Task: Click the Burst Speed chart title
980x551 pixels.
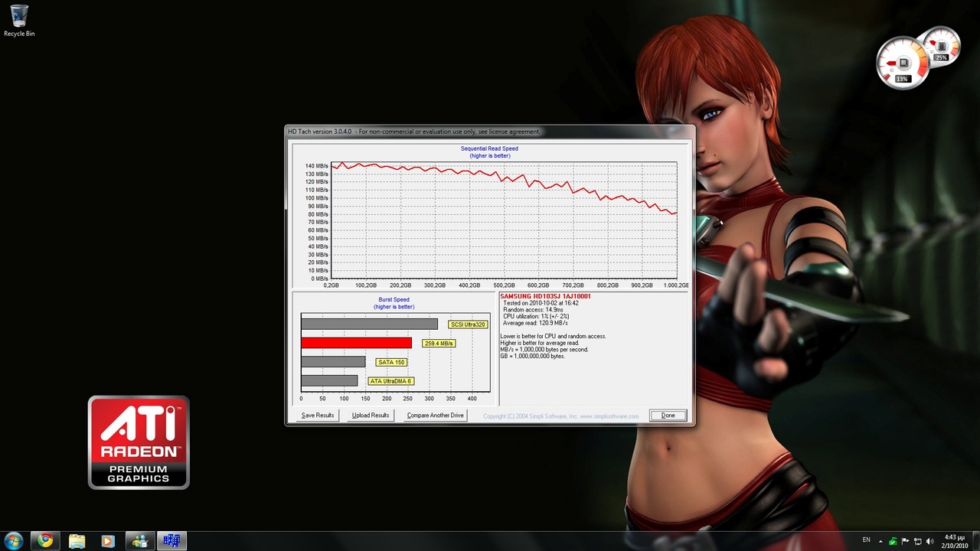Action: click(x=394, y=300)
